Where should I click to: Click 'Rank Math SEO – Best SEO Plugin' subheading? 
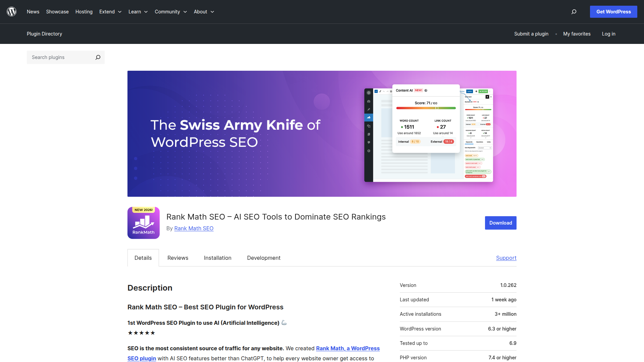205,307
